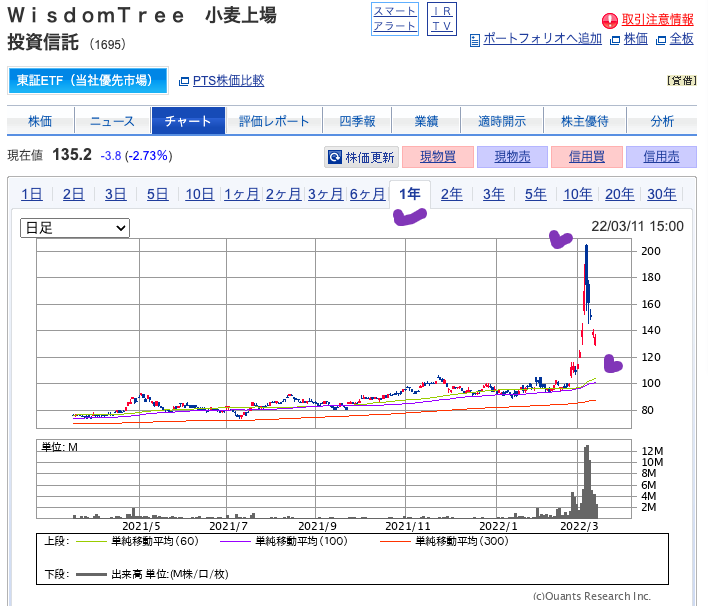Open the 株価 popup link at top right
This screenshot has height=606, width=708.
tap(635, 39)
